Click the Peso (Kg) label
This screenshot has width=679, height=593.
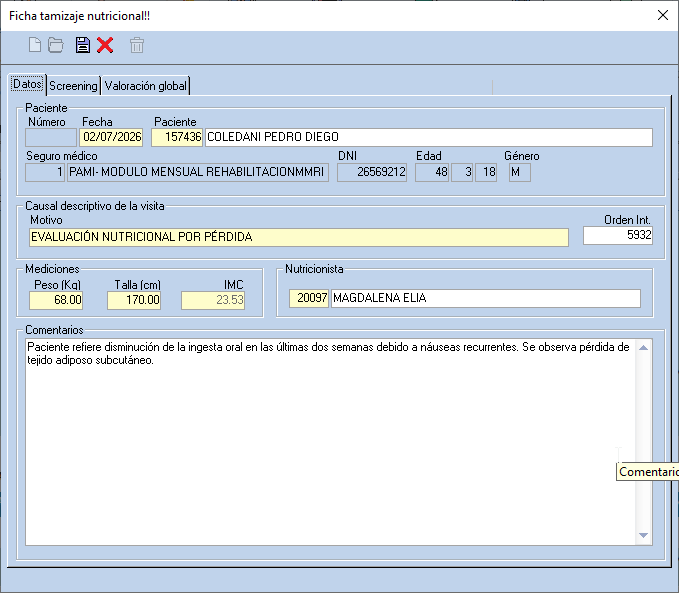58,285
